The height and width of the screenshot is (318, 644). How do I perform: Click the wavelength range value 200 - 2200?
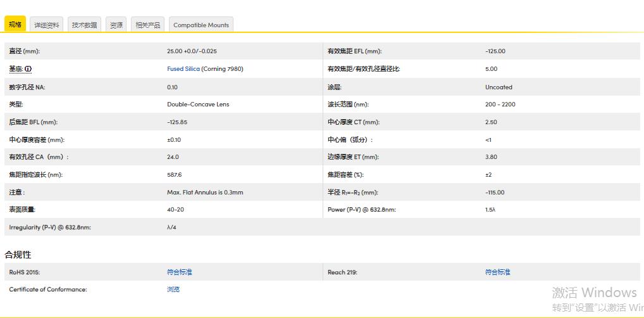coord(500,105)
